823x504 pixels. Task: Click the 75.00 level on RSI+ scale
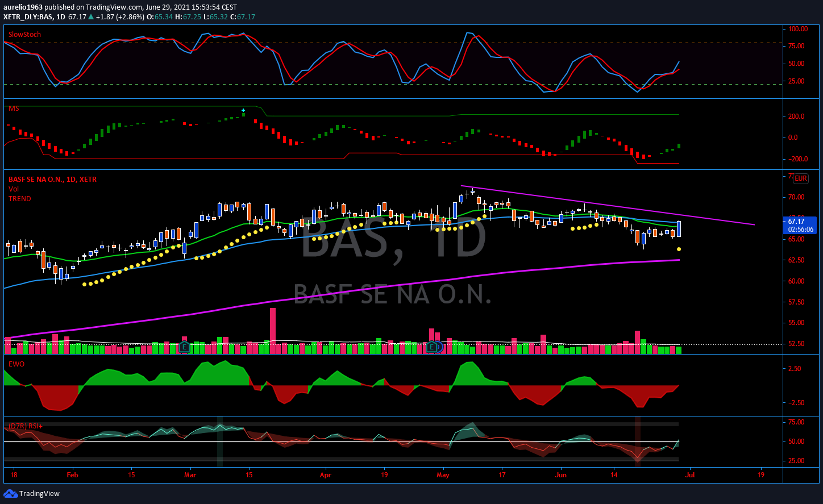point(796,422)
